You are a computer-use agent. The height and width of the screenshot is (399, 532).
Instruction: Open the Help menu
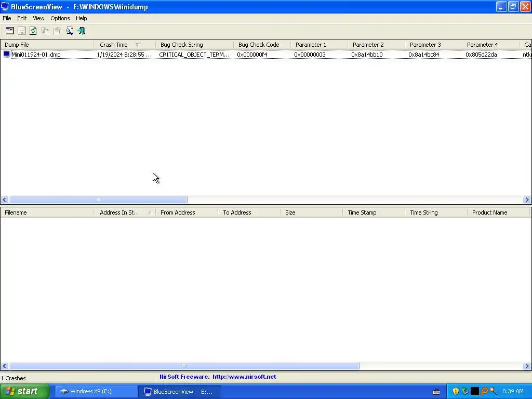pos(81,18)
